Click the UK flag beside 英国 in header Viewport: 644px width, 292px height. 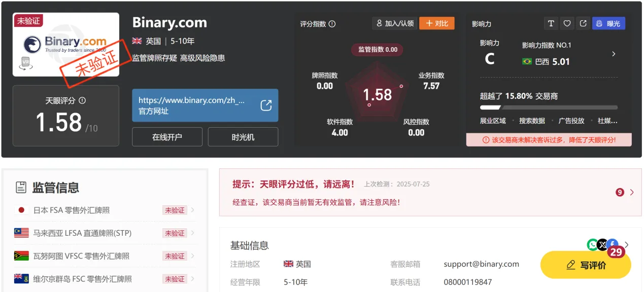point(137,41)
